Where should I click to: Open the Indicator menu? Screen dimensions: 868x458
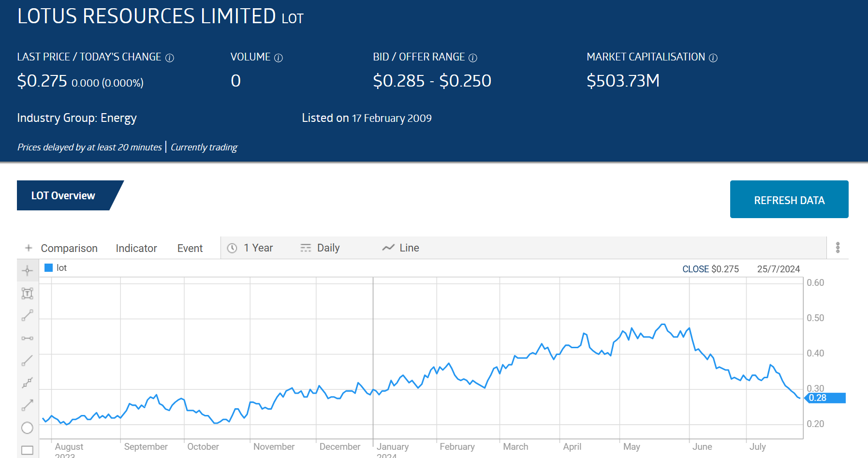[136, 248]
